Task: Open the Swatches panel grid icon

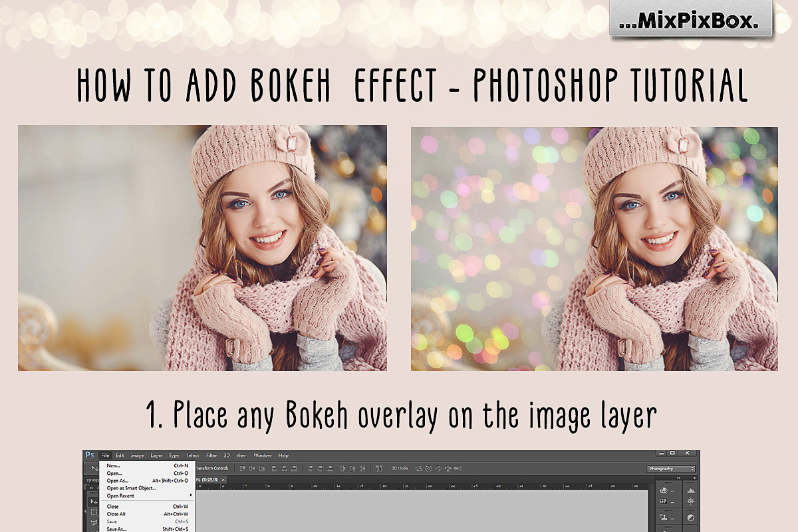Action: click(664, 501)
